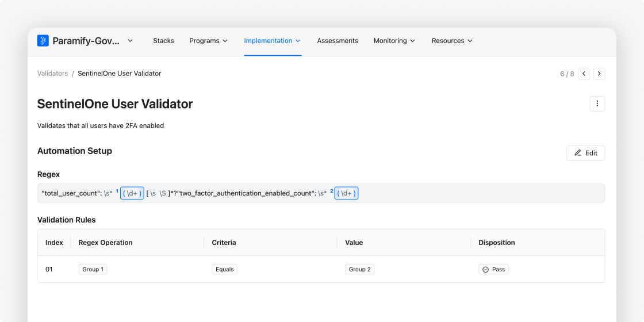Click the Paramify logo icon
This screenshot has width=644, height=322.
click(x=43, y=41)
